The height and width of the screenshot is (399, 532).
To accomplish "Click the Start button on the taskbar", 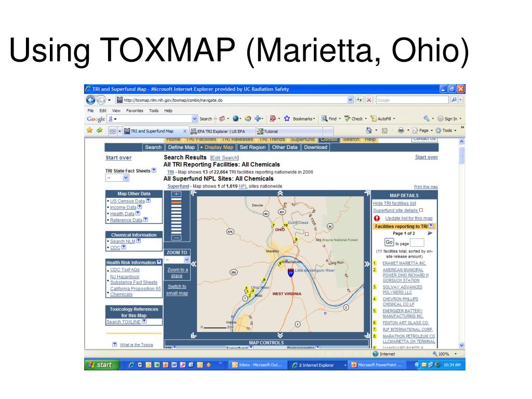I will point(101,365).
